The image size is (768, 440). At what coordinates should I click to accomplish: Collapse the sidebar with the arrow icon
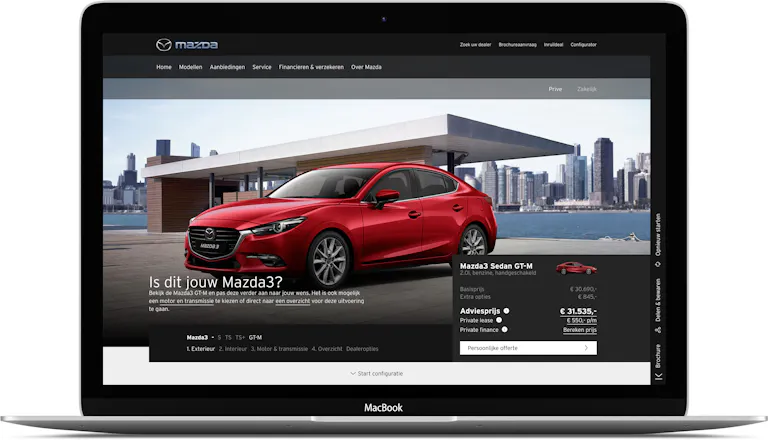coord(658,376)
